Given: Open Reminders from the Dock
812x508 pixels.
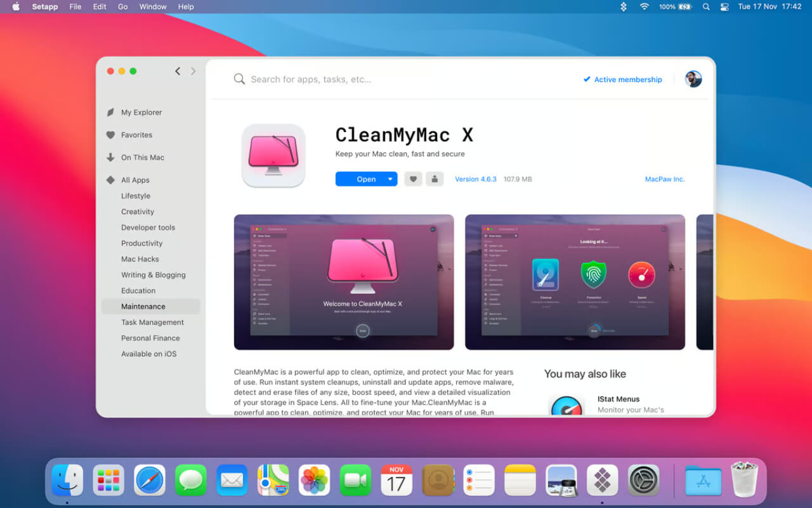Looking at the screenshot, I should [x=479, y=480].
